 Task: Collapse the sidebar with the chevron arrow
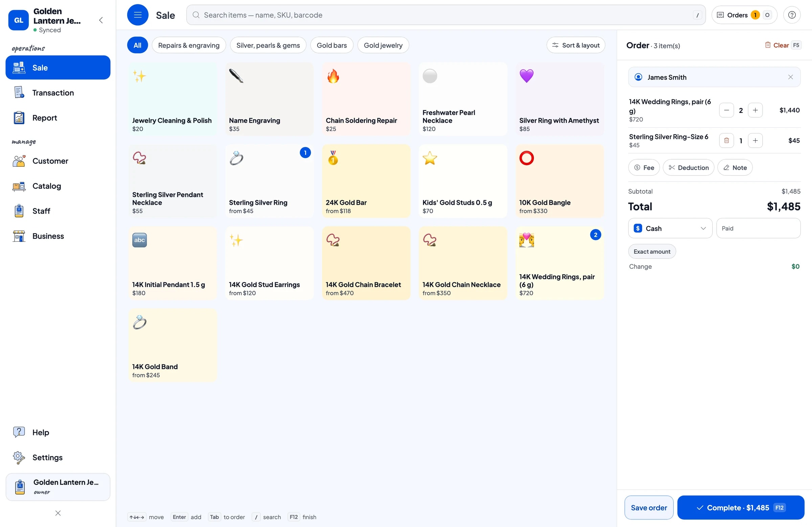(101, 20)
